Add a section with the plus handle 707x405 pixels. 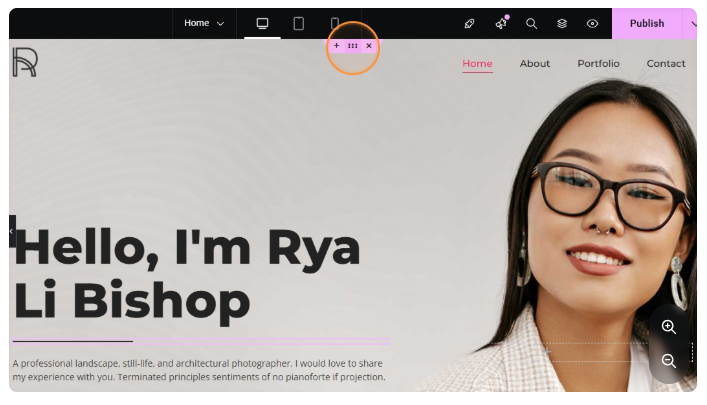336,46
